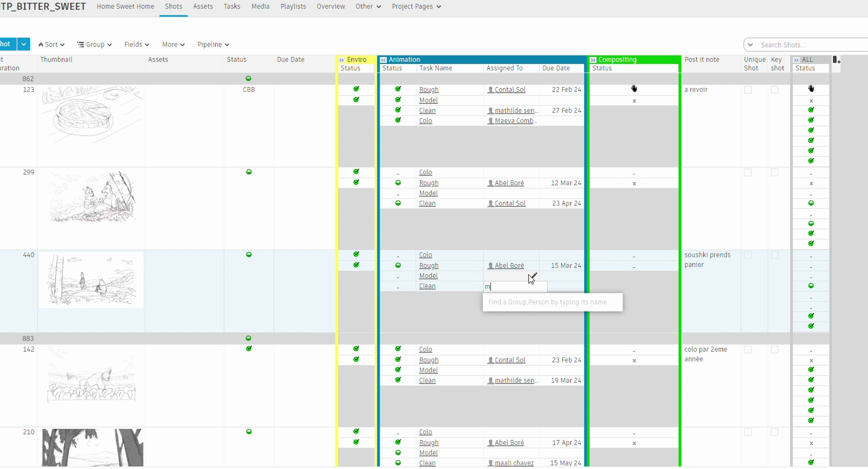The width and height of the screenshot is (868, 469).
Task: Open the Pipeline dropdown menu
Action: [213, 45]
